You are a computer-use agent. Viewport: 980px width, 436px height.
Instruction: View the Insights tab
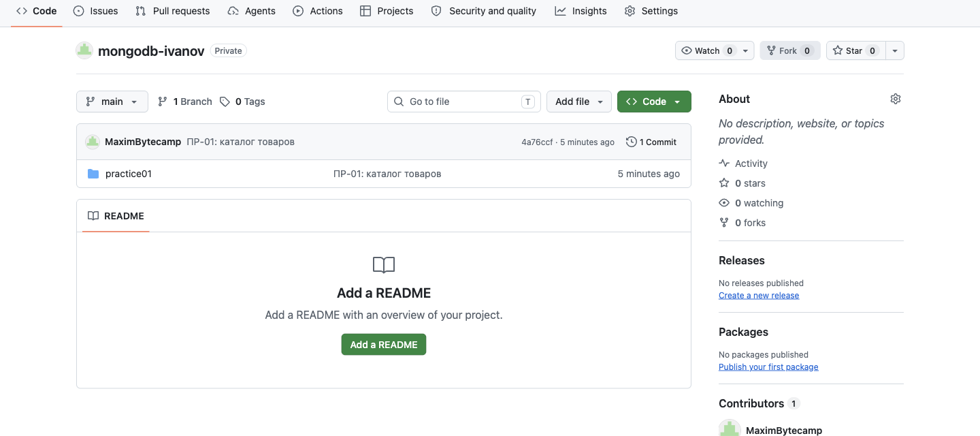click(x=581, y=11)
